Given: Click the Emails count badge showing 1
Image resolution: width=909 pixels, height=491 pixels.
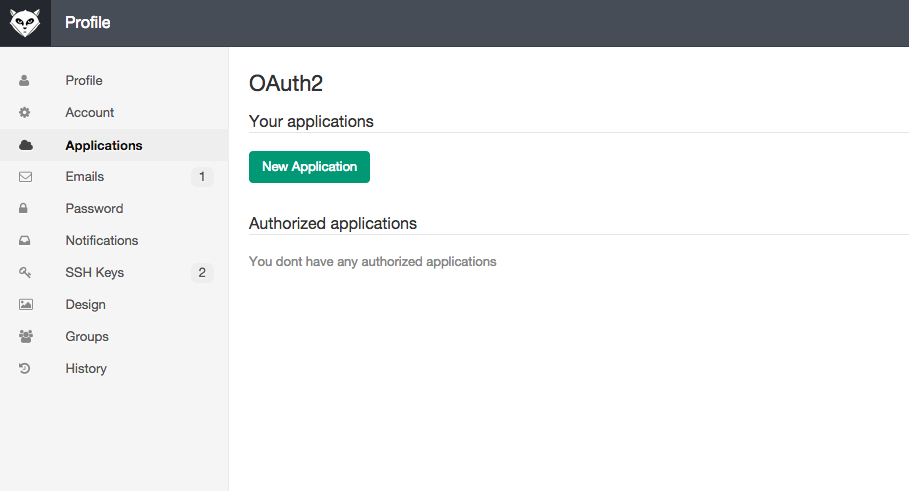Looking at the screenshot, I should [202, 177].
